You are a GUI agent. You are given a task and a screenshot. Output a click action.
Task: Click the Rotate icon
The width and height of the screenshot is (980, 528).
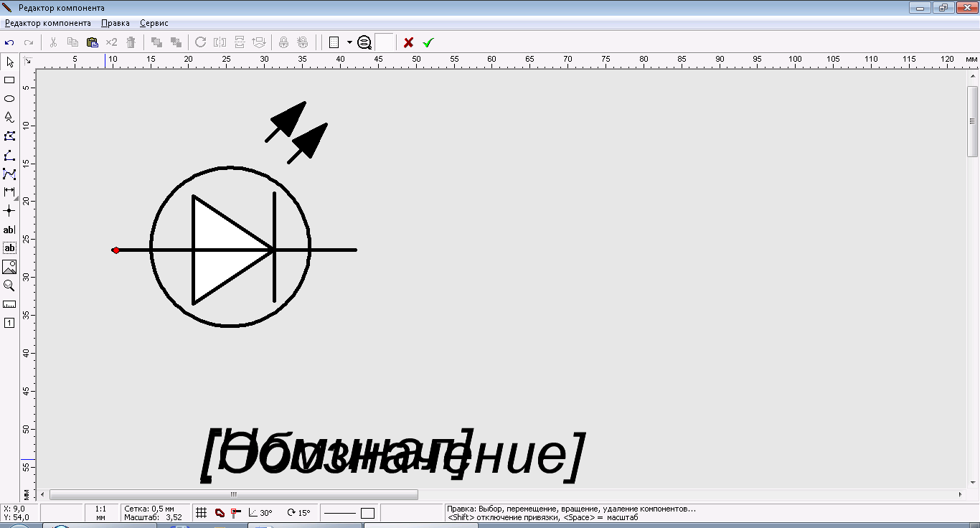(x=201, y=42)
